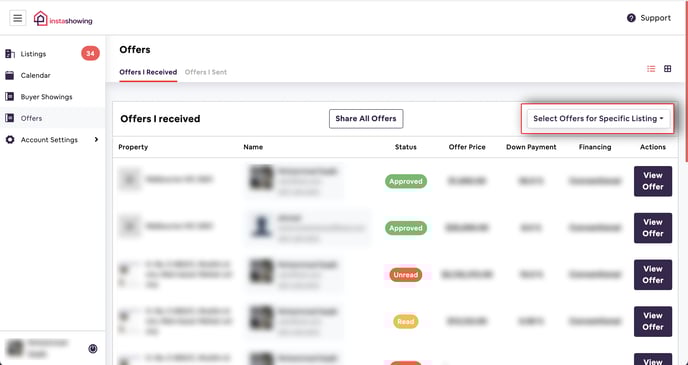The width and height of the screenshot is (688, 365).
Task: Click the Support help icon
Action: tap(631, 18)
